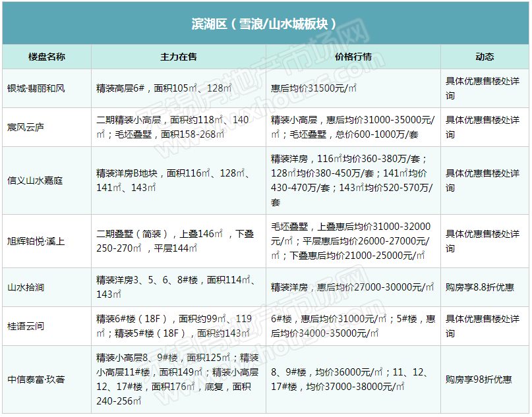Select the 楼盘名称 column header
This screenshot has width=532, height=417.
point(46,57)
